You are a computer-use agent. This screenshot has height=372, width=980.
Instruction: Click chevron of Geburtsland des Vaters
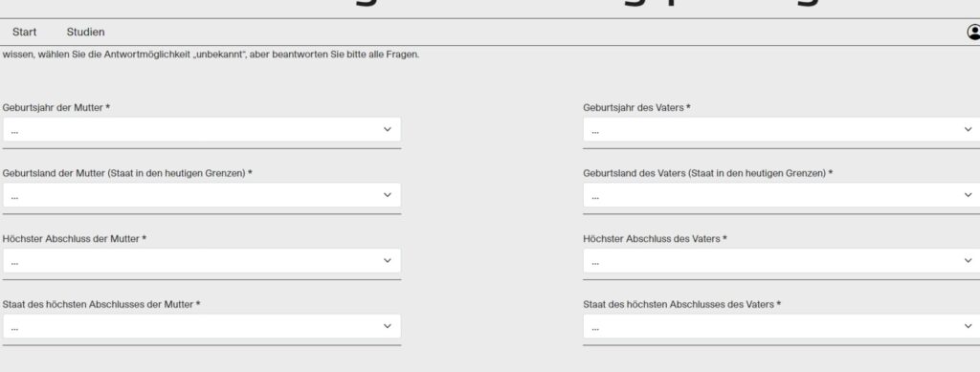pyautogui.click(x=969, y=195)
